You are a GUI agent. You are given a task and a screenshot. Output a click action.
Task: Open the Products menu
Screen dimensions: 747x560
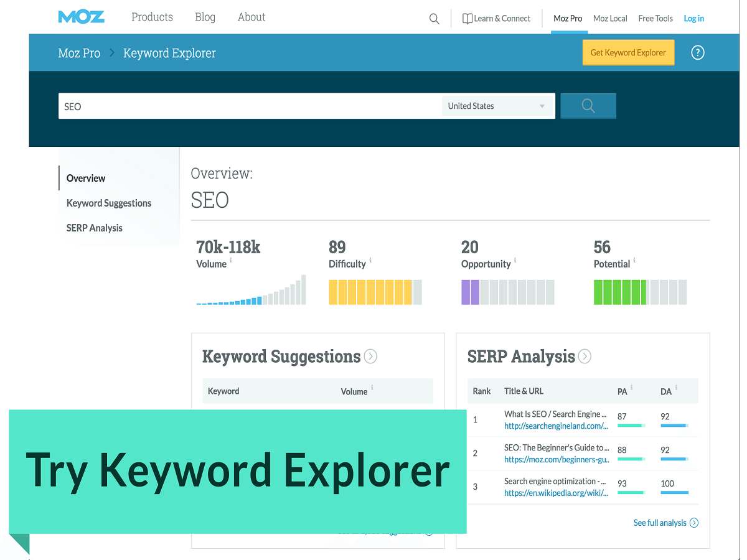coord(152,17)
